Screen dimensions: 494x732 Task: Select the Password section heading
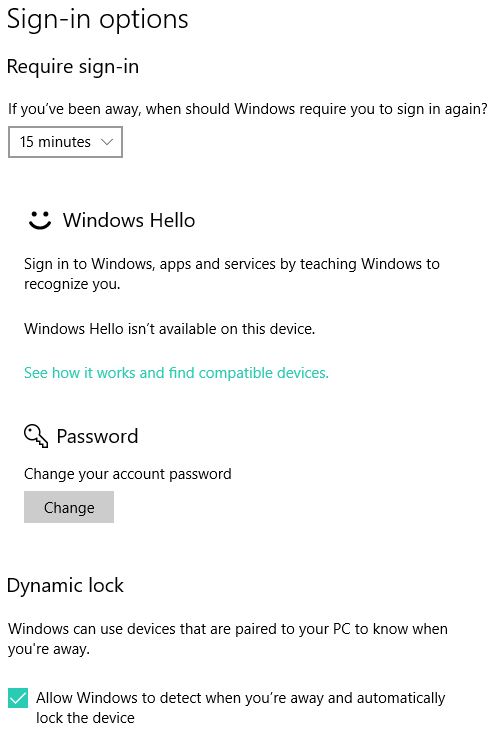pos(97,436)
